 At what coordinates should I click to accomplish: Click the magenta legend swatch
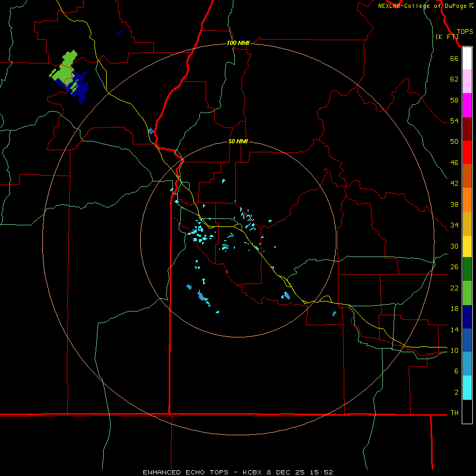point(467,105)
